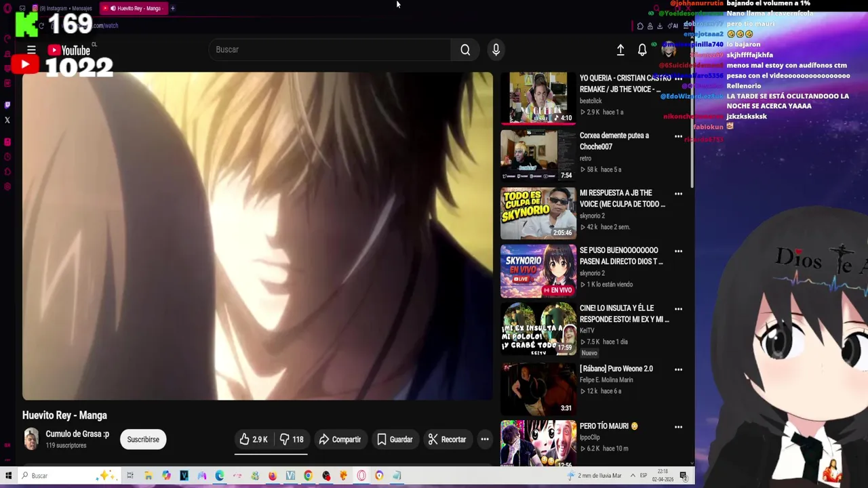This screenshot has width=868, height=488.
Task: Reload the page with refresh icon
Action: tap(41, 26)
